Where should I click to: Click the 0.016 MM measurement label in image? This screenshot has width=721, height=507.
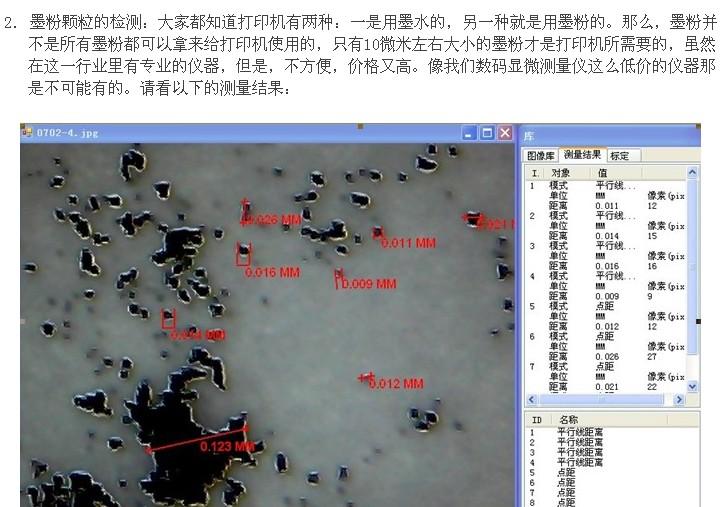[x=272, y=272]
